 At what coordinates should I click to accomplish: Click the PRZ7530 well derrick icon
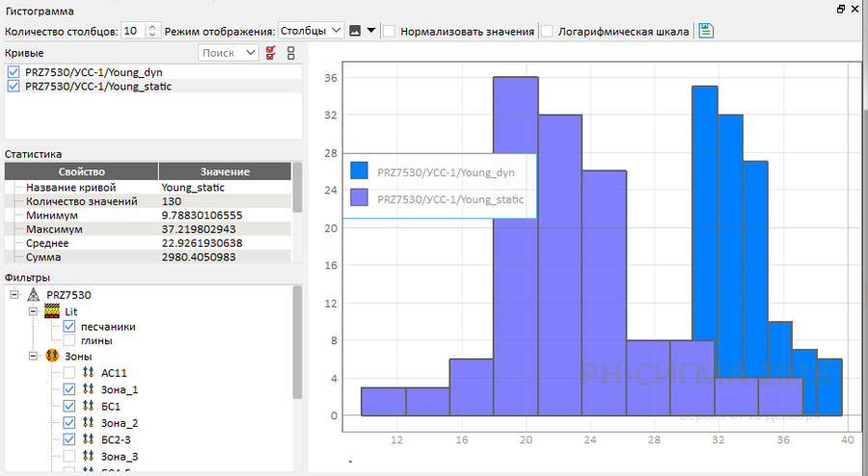pyautogui.click(x=33, y=295)
